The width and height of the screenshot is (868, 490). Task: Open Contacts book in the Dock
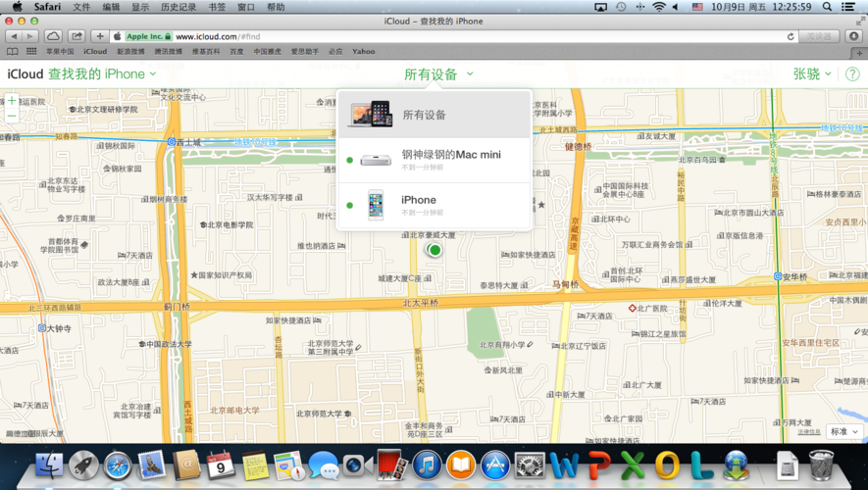click(186, 465)
